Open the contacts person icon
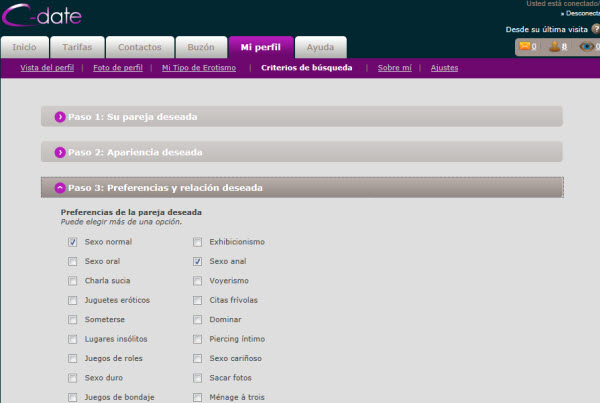 tap(554, 46)
